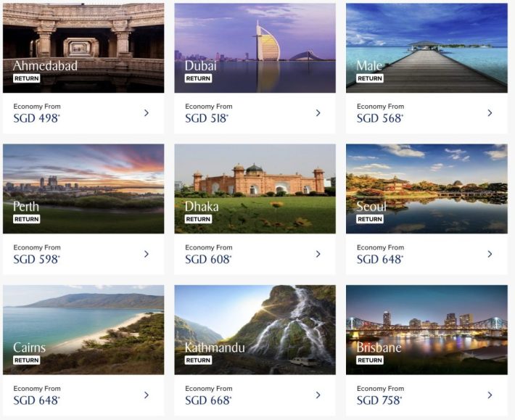This screenshot has height=420, width=515.
Task: Click the SGD 648 Seoul price
Action: click(x=380, y=259)
